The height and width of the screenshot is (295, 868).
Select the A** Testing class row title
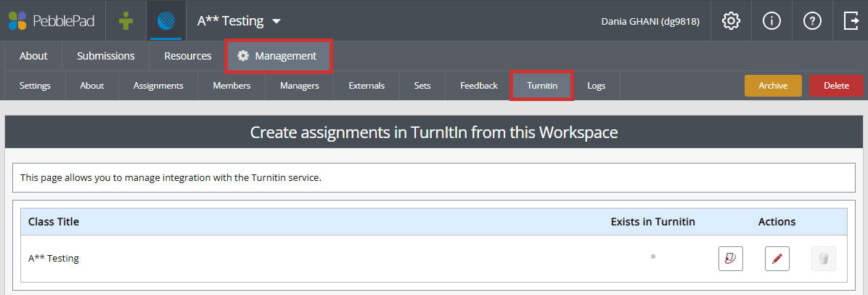click(53, 259)
